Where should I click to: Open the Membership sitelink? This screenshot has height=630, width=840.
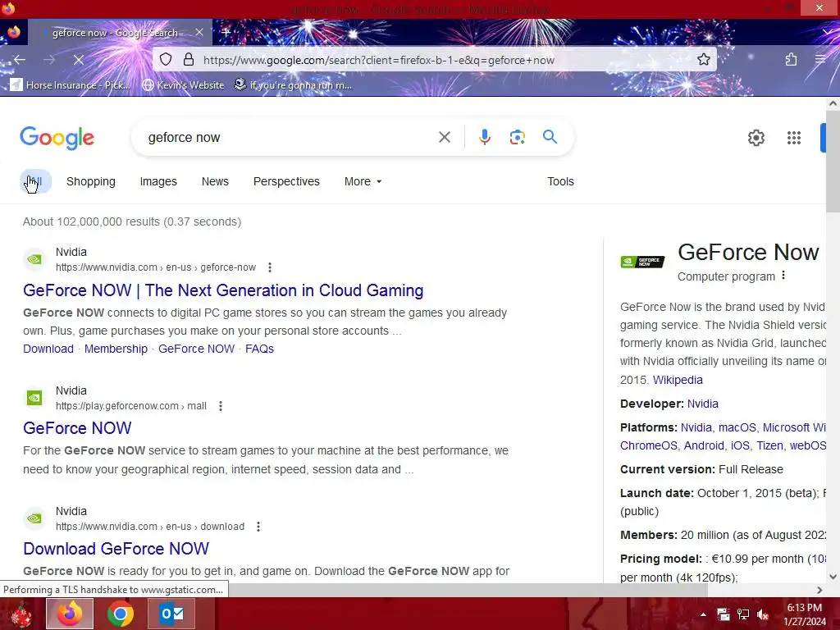[x=116, y=348]
